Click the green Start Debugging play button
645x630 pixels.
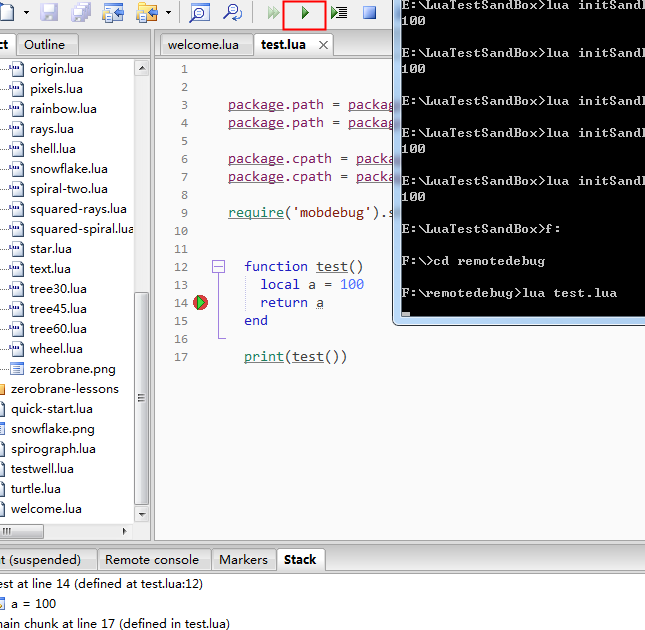tap(304, 13)
